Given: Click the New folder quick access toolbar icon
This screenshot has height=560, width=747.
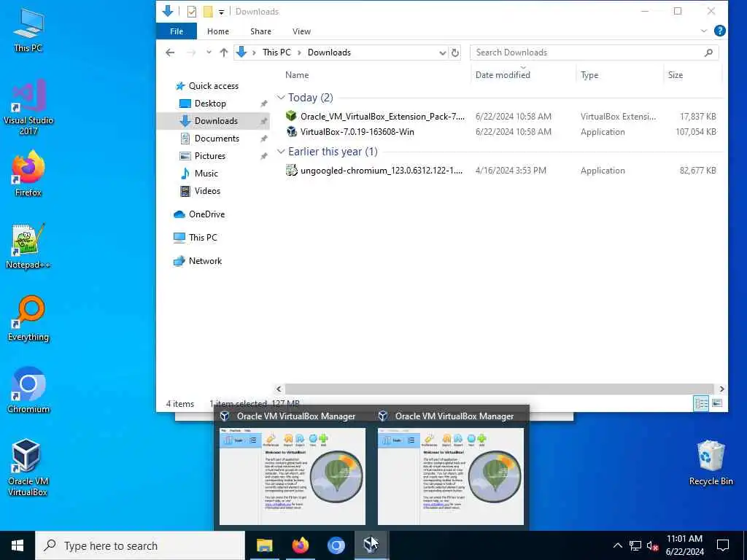Looking at the screenshot, I should pyautogui.click(x=208, y=12).
